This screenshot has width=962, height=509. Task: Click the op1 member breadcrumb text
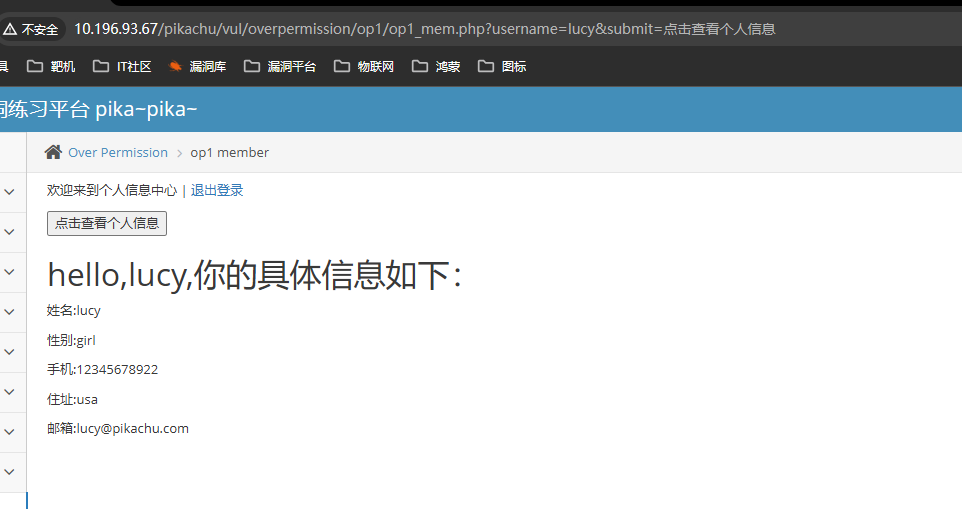pos(229,153)
